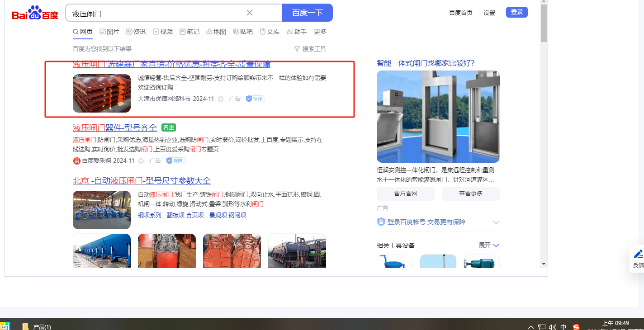The width and height of the screenshot is (644, 330).
Task: Click the volume speaker icon in the tray
Action: 553,326
